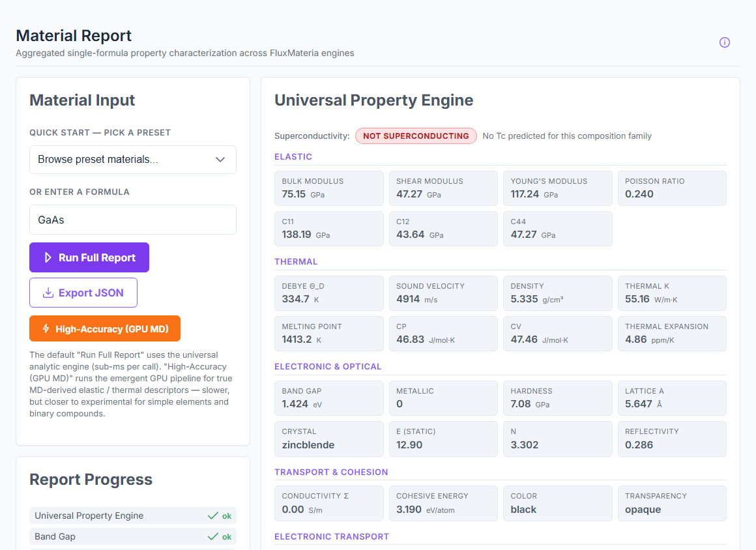Select the Universal Property Engine progress row
Screen dimensions: 756x550
[132, 515]
